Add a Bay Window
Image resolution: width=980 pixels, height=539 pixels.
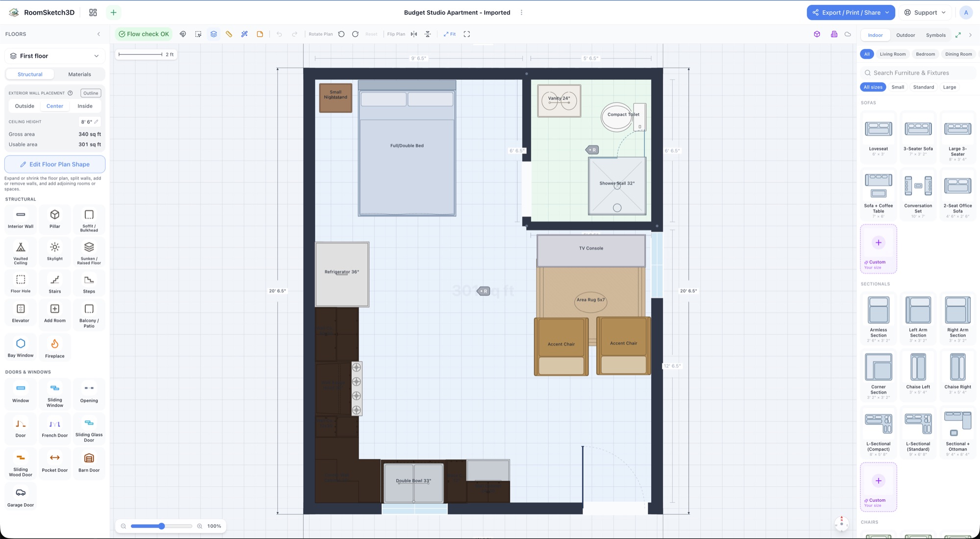(x=21, y=348)
